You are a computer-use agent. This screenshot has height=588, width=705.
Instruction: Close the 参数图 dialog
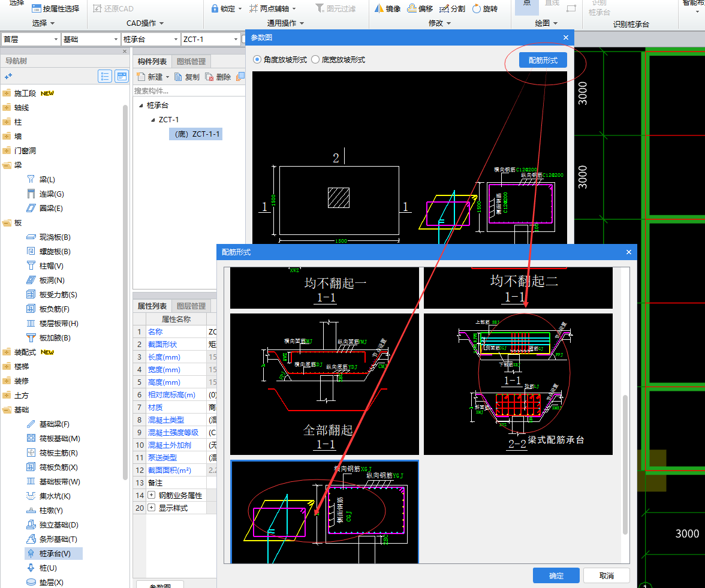click(566, 37)
